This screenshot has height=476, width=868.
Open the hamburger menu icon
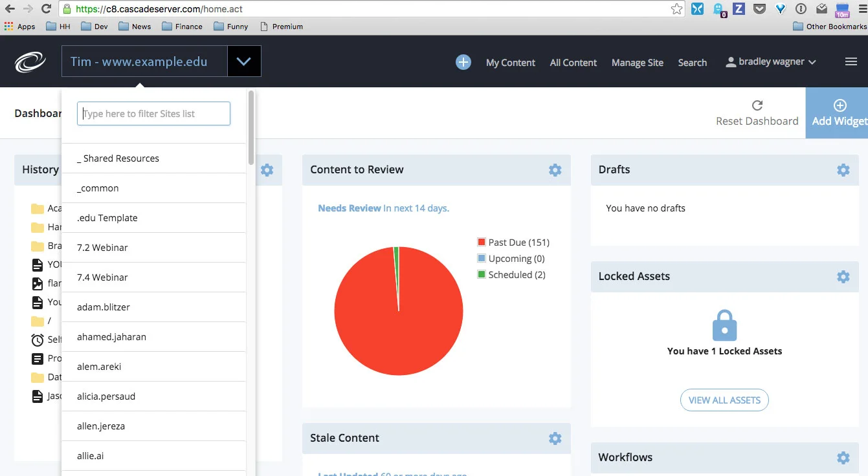pyautogui.click(x=851, y=62)
